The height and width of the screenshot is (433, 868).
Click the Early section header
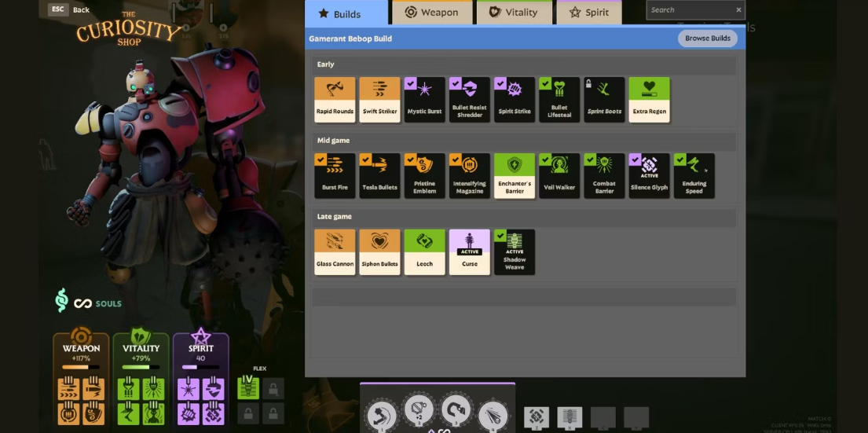coord(523,64)
